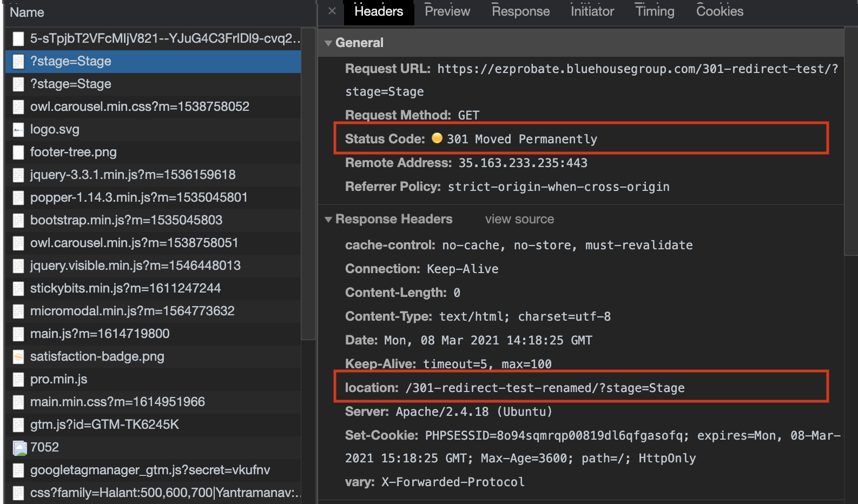Click the Date header value
The width and height of the screenshot is (858, 504).
pos(488,340)
